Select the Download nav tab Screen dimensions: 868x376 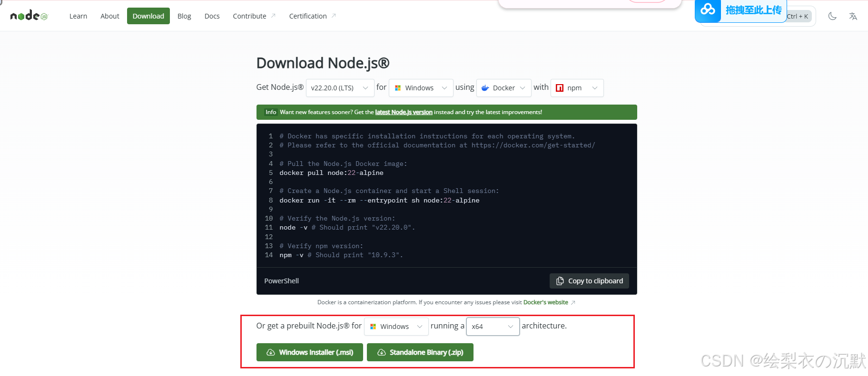[148, 16]
